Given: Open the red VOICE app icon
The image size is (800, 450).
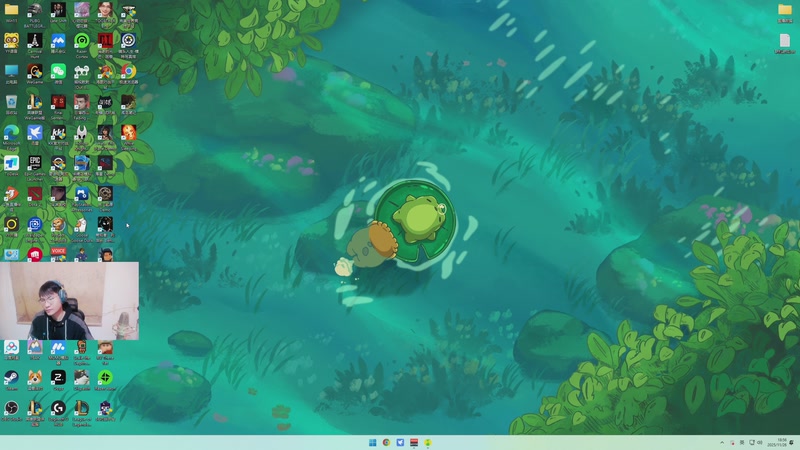Looking at the screenshot, I should (x=58, y=254).
